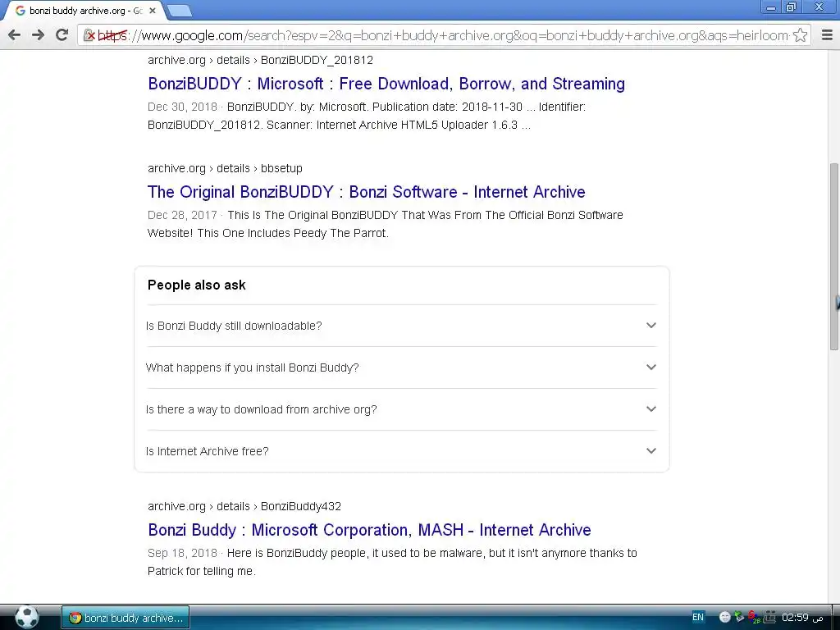The image size is (840, 630).
Task: Expand 'What happens if you install Bonzi Buddy?'
Action: point(401,367)
